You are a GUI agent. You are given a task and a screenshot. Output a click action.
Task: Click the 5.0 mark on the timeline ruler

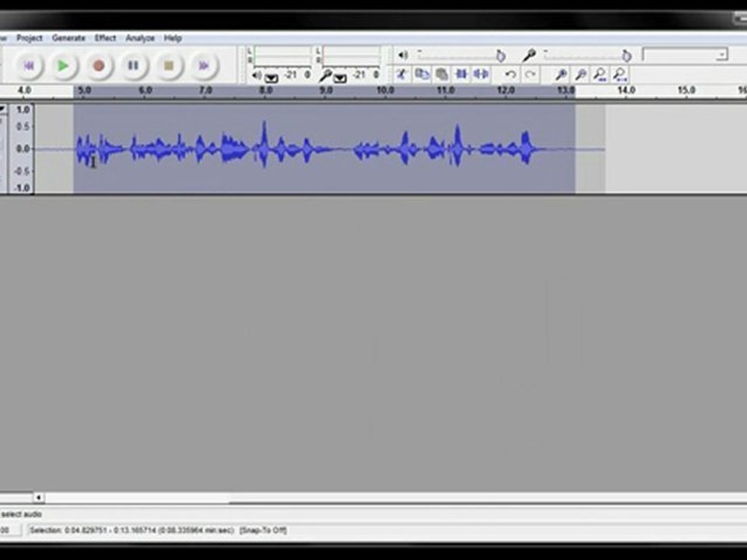click(x=84, y=90)
